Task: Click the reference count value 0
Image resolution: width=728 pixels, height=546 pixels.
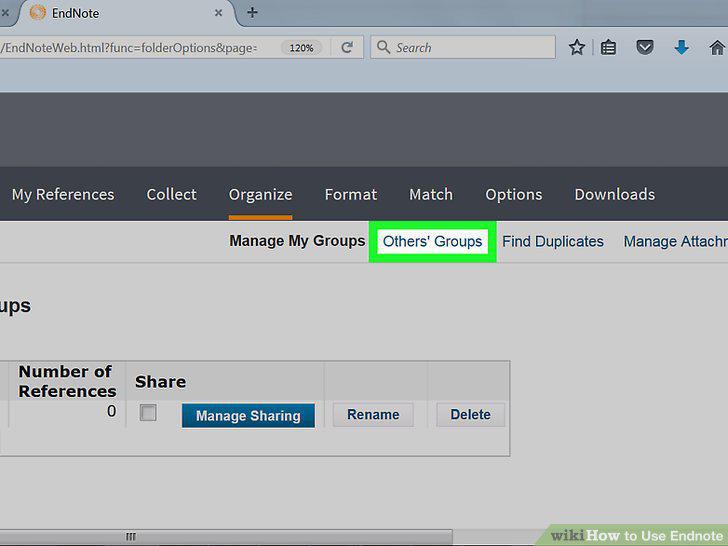Action: click(x=111, y=411)
